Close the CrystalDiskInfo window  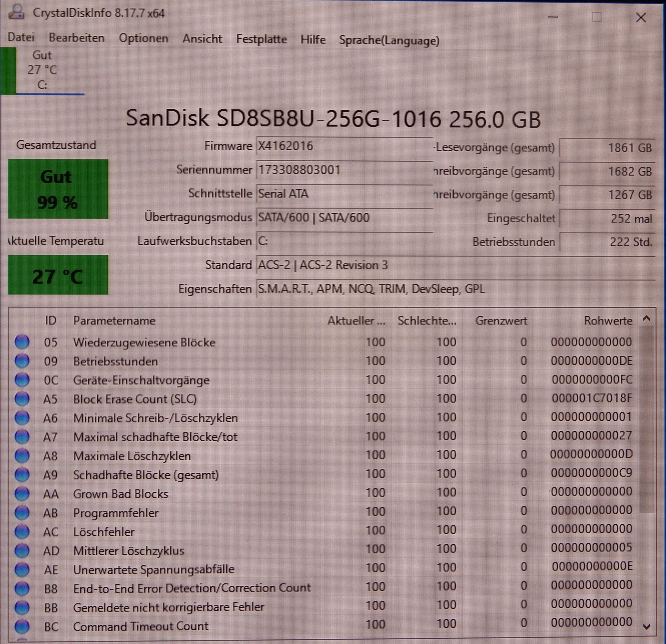pyautogui.click(x=641, y=18)
